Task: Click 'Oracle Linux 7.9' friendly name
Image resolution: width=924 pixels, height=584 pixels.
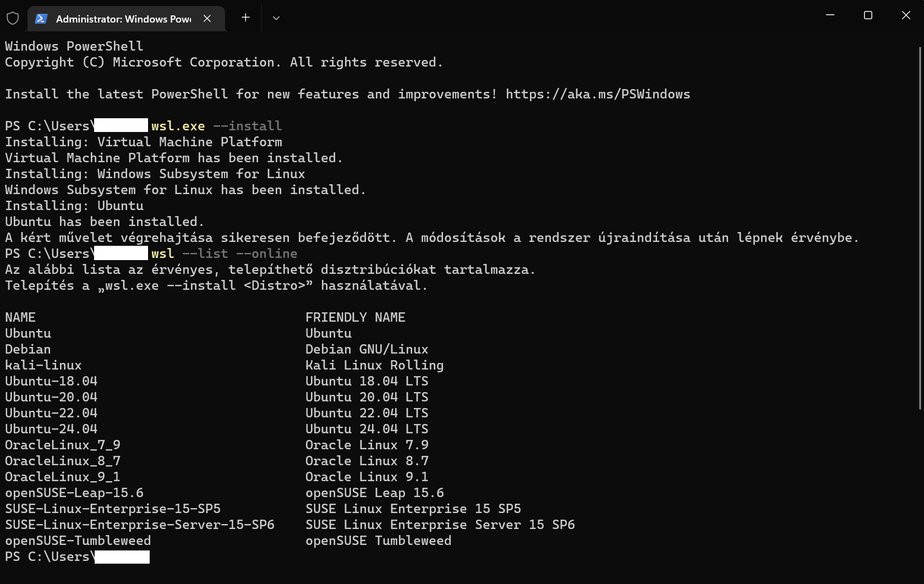Action: pyautogui.click(x=367, y=445)
